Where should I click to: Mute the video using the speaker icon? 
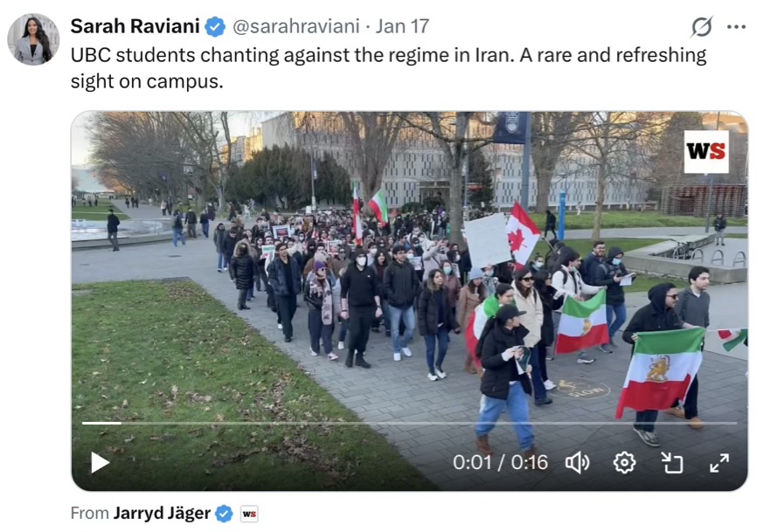pyautogui.click(x=578, y=463)
